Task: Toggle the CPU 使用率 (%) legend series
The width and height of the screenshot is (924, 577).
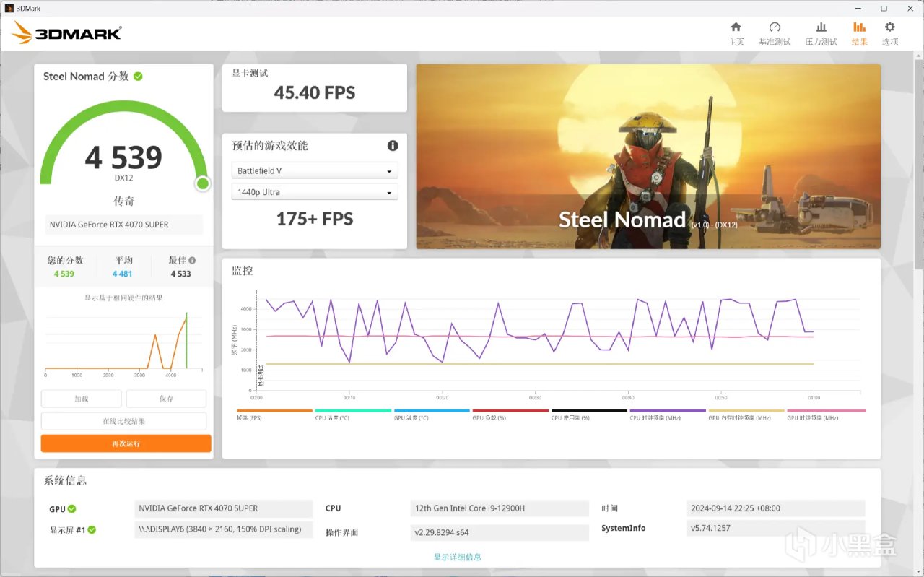Action: point(589,415)
